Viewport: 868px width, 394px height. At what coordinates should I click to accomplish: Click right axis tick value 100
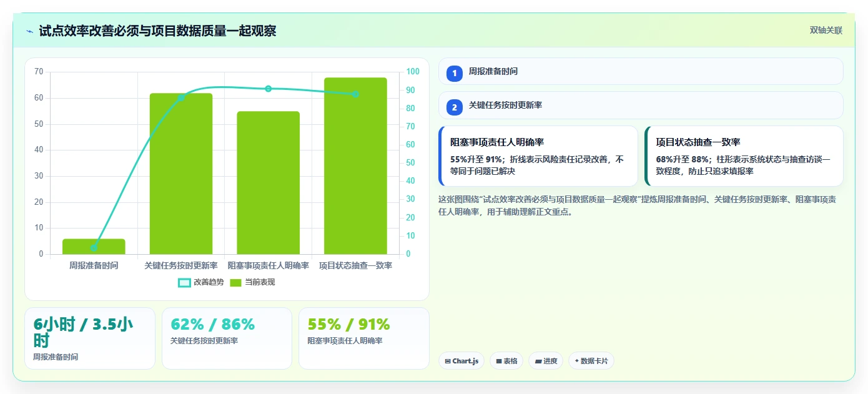point(412,72)
